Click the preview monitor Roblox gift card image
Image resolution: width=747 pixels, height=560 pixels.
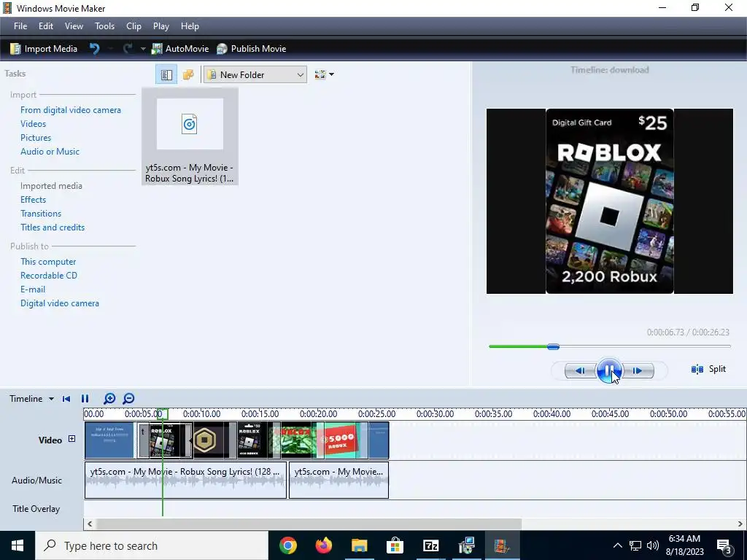(609, 201)
